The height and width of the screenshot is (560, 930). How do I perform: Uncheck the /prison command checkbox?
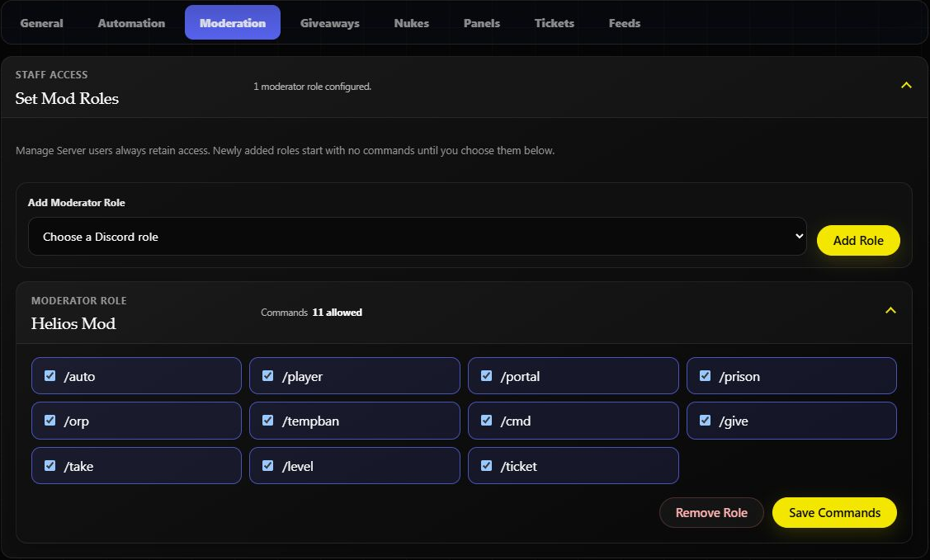click(706, 376)
